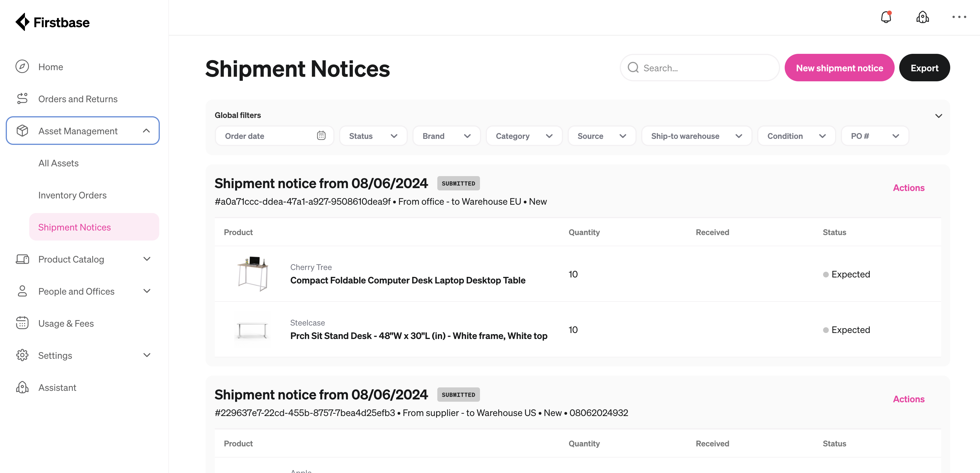Click the Search input field

point(699,68)
